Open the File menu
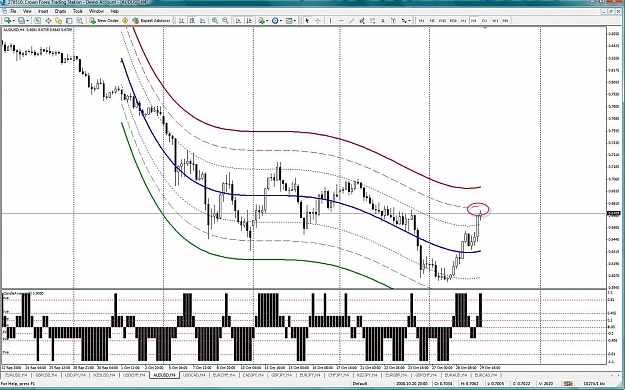 pos(13,11)
